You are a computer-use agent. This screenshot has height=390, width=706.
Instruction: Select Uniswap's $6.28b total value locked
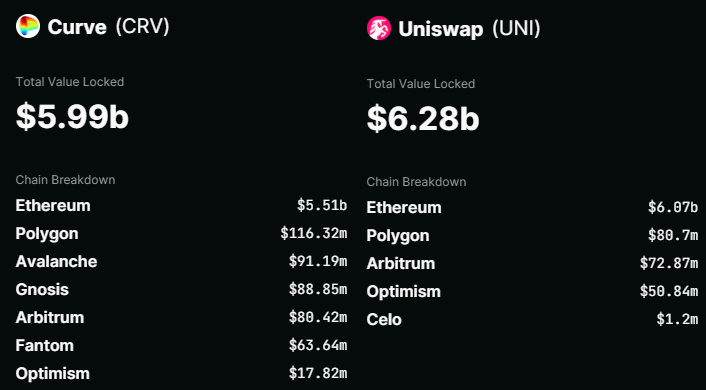(x=423, y=119)
